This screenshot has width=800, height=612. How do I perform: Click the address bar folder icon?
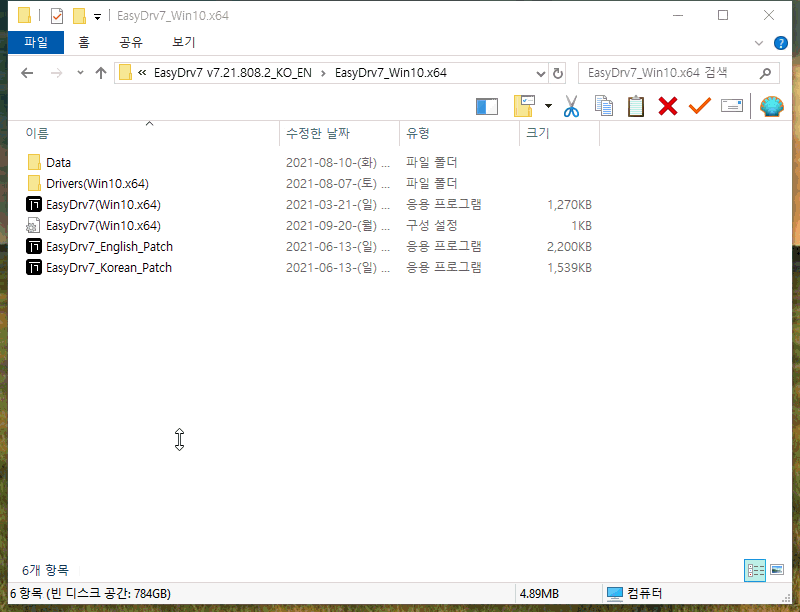coord(125,73)
